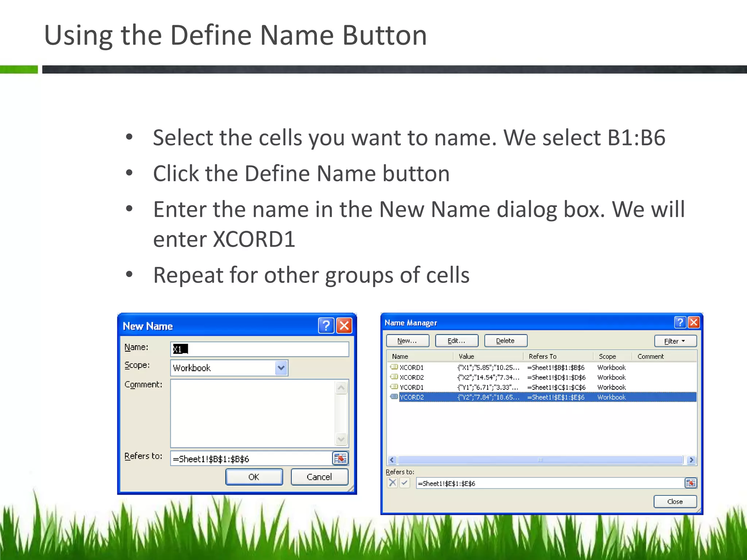This screenshot has width=747, height=560.
Task: Expand the Filter dropdown in Name Manager
Action: pyautogui.click(x=675, y=341)
